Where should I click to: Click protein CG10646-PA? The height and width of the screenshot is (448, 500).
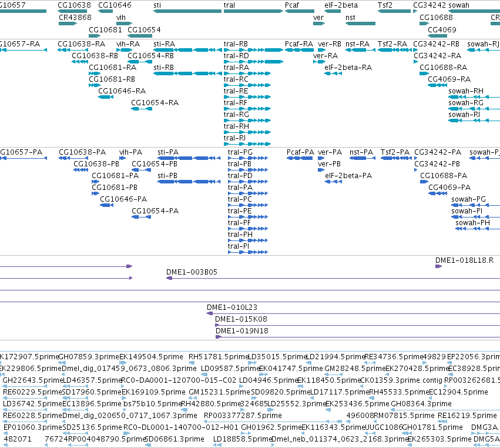pyautogui.click(x=107, y=205)
